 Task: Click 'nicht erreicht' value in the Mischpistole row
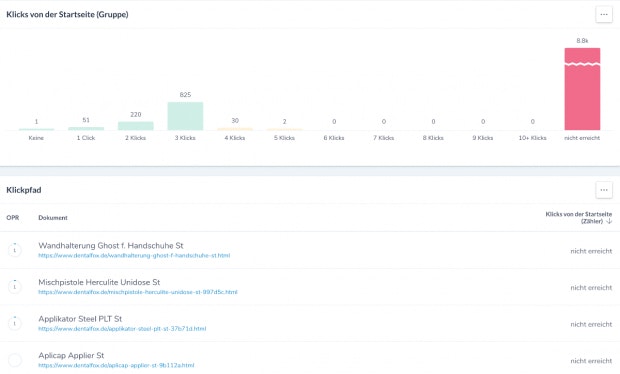click(591, 288)
